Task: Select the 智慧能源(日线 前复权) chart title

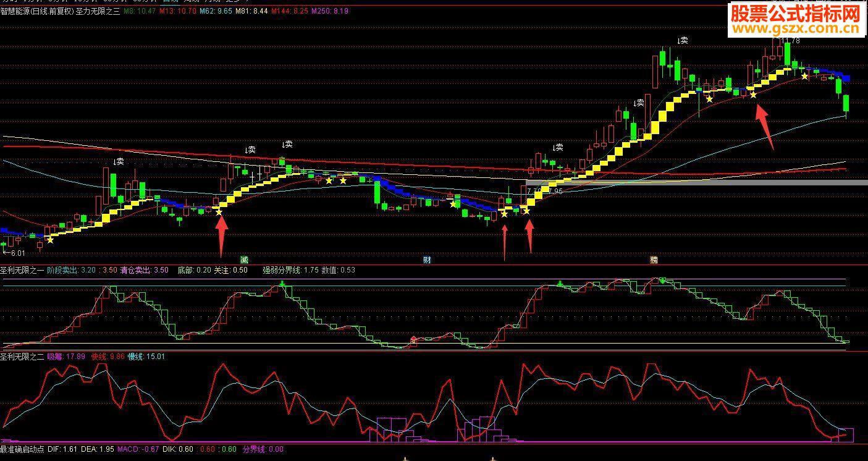Action: coord(37,11)
